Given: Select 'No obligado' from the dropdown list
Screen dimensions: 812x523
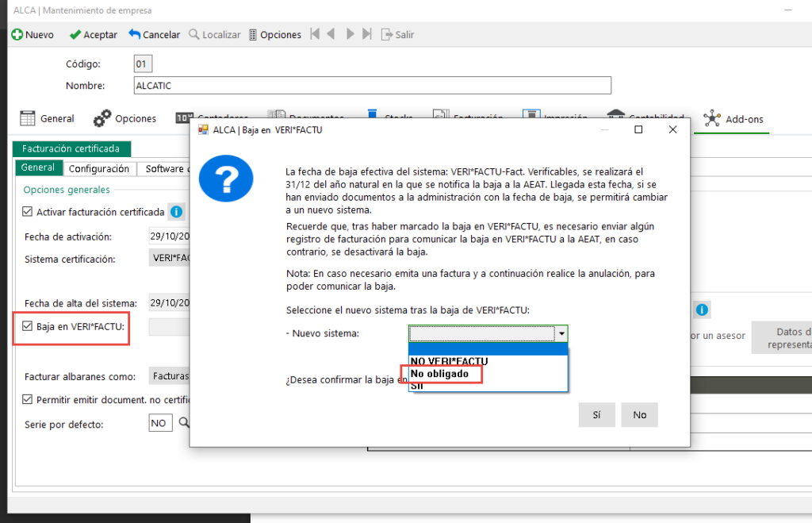Looking at the screenshot, I should [439, 374].
